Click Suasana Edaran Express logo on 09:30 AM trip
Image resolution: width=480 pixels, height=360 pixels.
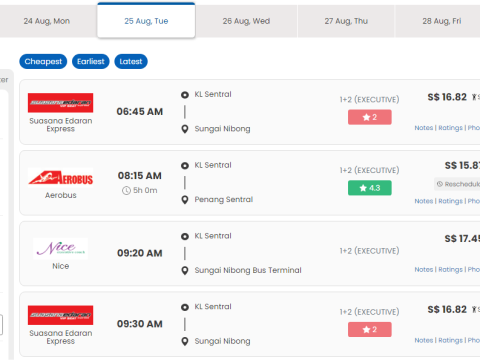point(60,315)
